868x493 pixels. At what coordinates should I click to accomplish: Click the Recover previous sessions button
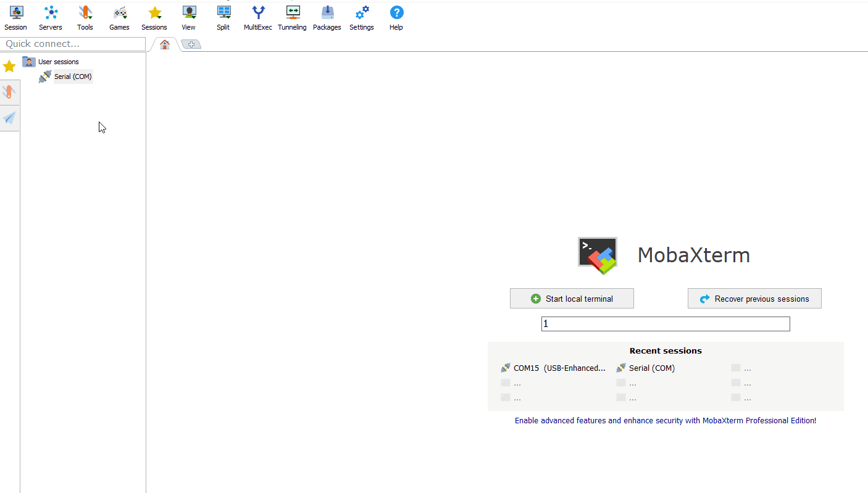click(x=754, y=299)
